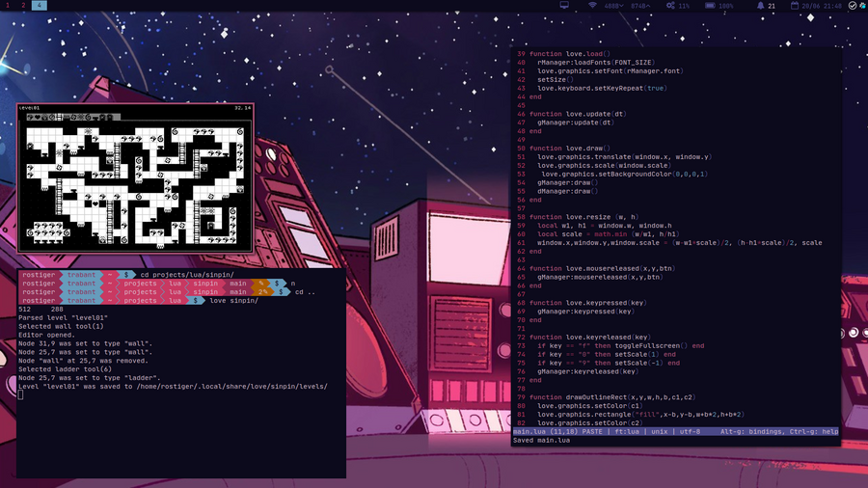Click the Wi-Fi icon in the top bar
Viewport: 868px width, 488px height.
592,6
